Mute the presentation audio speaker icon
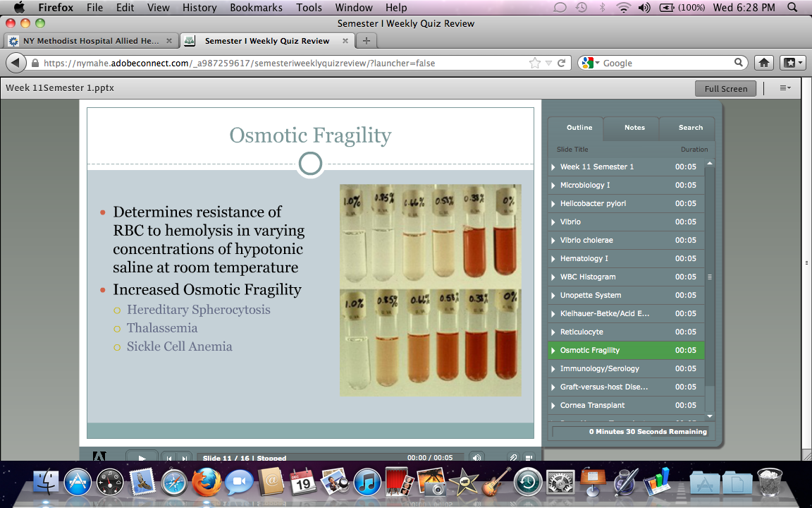Screen dimensions: 812x508 click(x=477, y=458)
